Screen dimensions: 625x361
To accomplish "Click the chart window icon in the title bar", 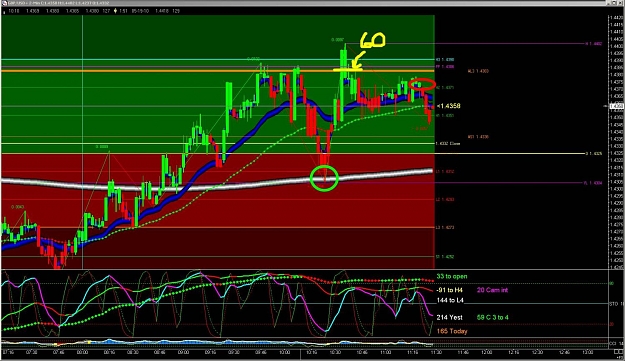I will (4, 3).
